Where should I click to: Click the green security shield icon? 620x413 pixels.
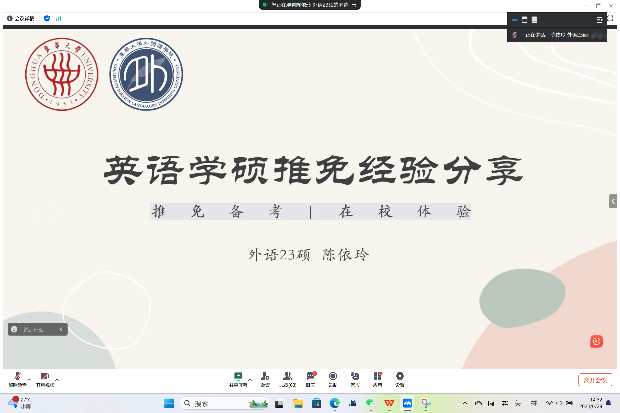click(47, 18)
